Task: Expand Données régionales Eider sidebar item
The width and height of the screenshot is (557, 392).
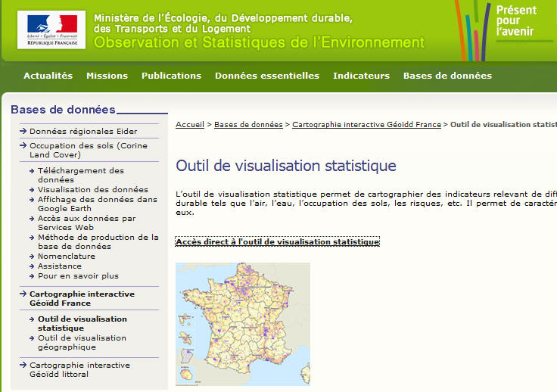Action: coord(83,131)
